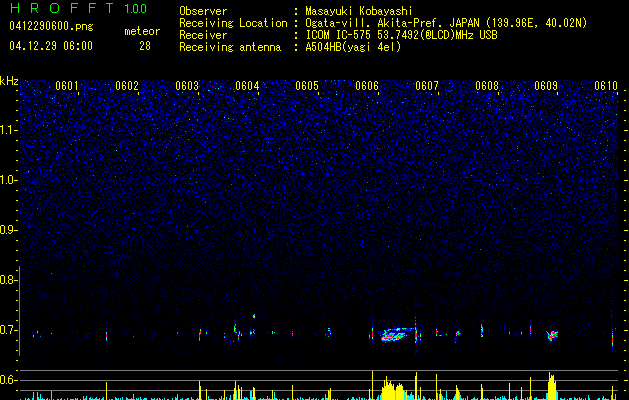
Task: Click the Receiving antenna label
Action: click(230, 47)
